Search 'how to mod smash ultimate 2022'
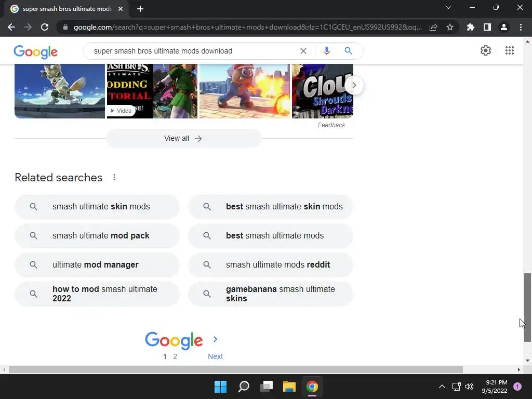 click(97, 294)
